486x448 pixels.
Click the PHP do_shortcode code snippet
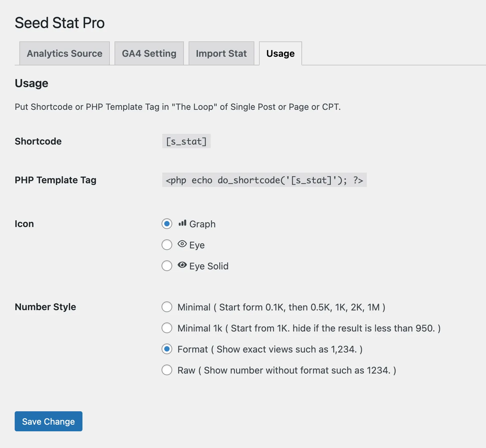tap(264, 180)
